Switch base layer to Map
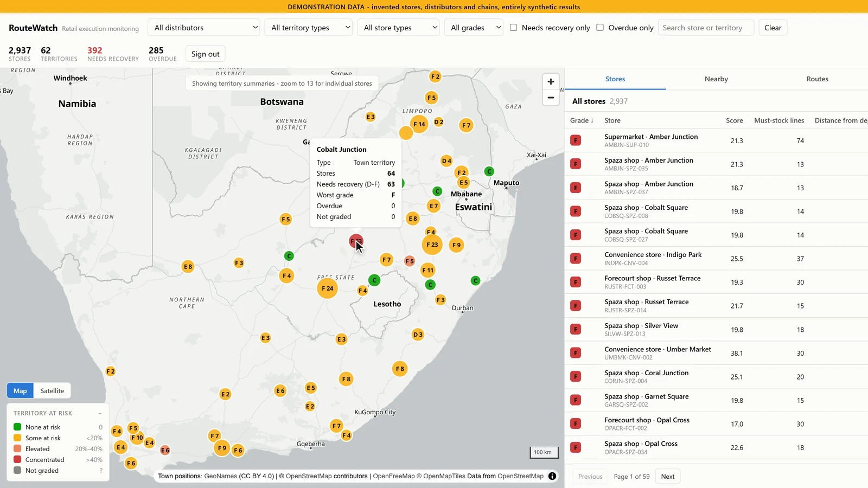 pos(20,391)
